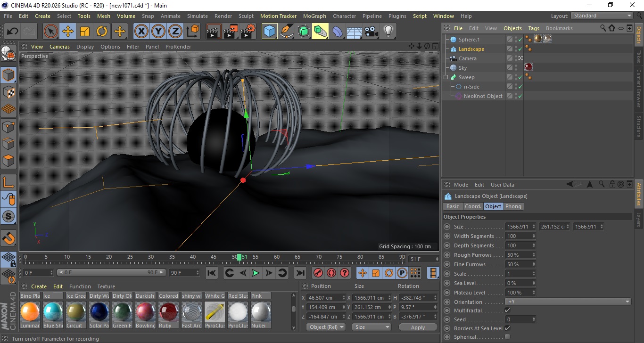
Task: Click the timeline playhead at frame 51
Action: 239,257
